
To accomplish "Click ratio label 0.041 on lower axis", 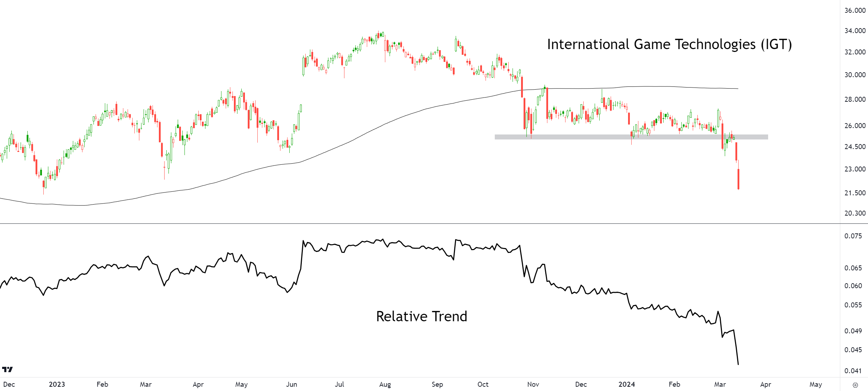I will (x=853, y=371).
